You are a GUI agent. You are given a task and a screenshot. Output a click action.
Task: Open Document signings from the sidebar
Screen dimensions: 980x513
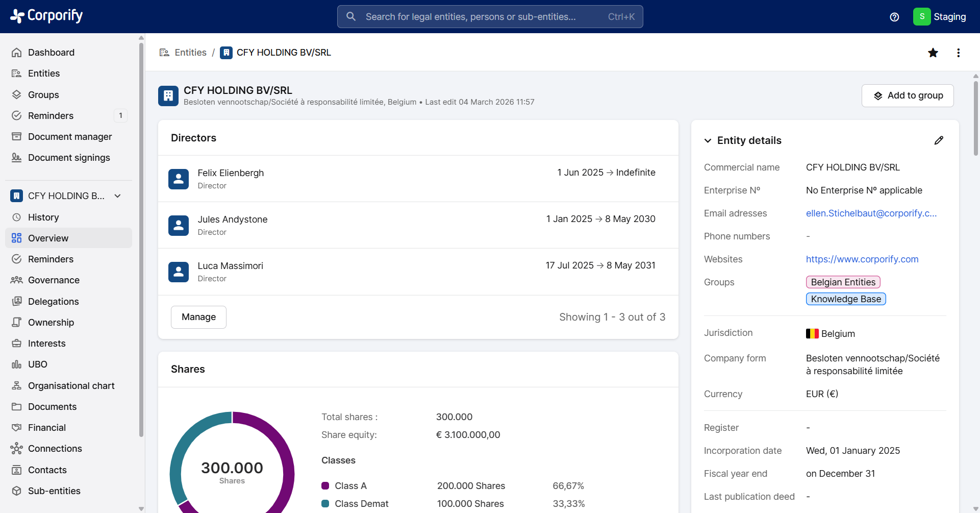pos(69,158)
